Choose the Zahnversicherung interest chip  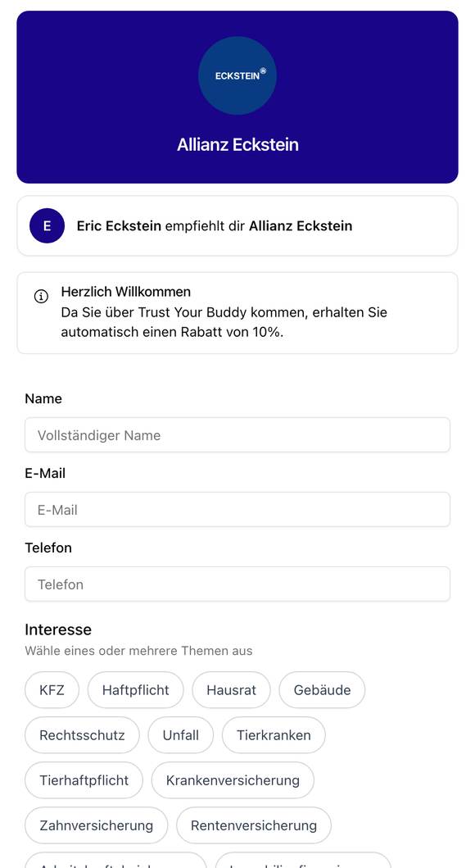(x=96, y=825)
